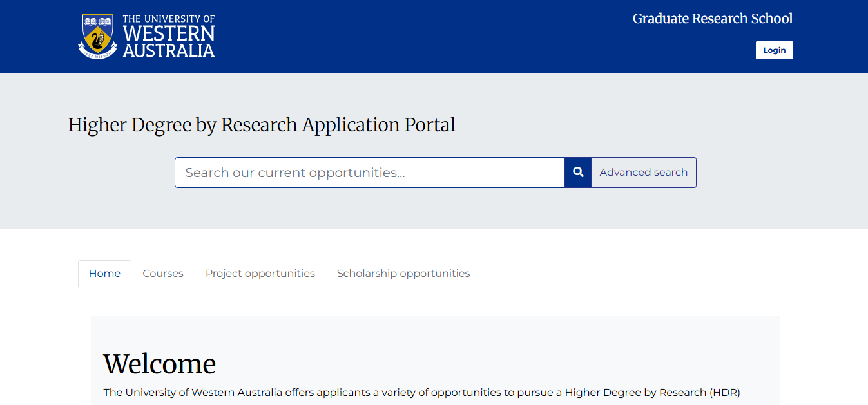Go to the Scholarship opportunities tab
Viewport: 868px width, 405px height.
(x=403, y=274)
